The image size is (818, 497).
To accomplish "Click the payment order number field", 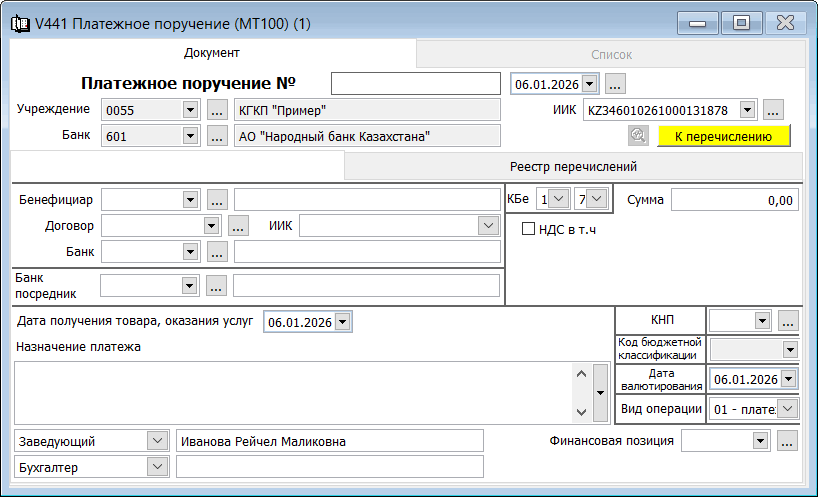I will click(x=415, y=84).
